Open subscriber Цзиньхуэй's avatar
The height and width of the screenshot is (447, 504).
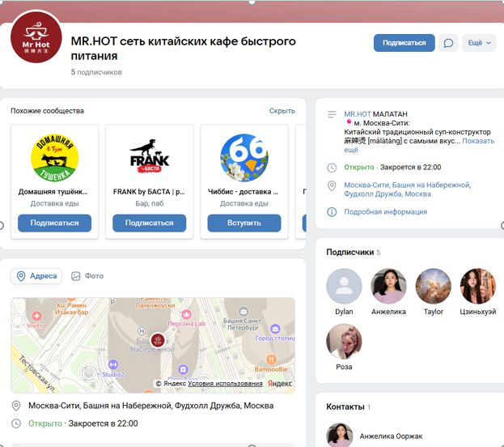pyautogui.click(x=477, y=286)
